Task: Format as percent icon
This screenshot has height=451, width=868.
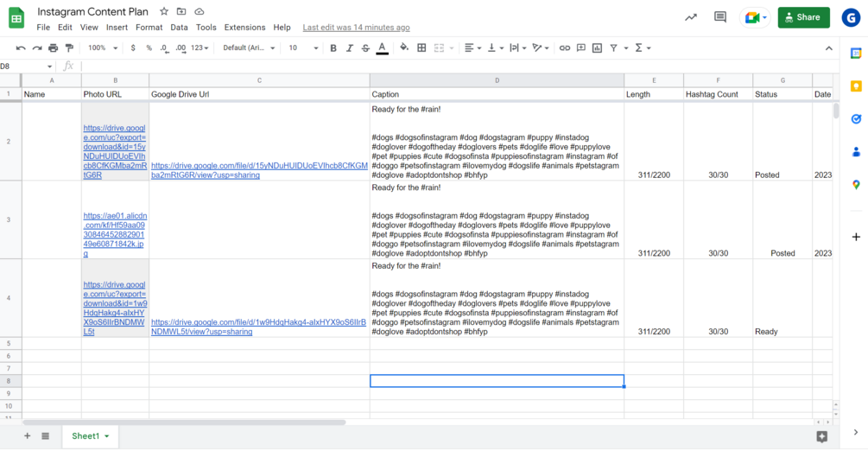Action: pyautogui.click(x=149, y=48)
